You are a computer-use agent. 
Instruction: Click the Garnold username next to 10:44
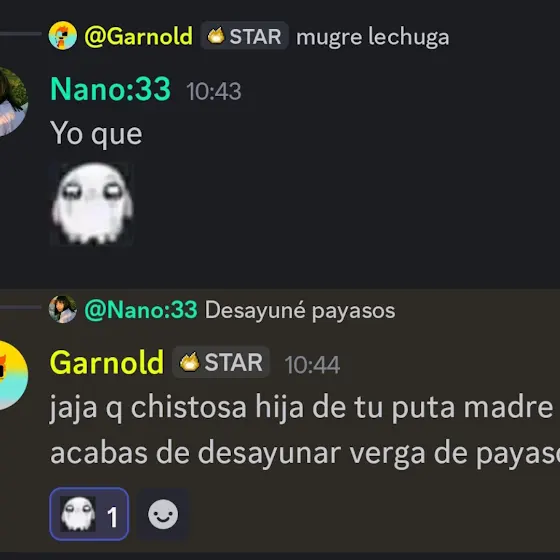click(x=107, y=362)
